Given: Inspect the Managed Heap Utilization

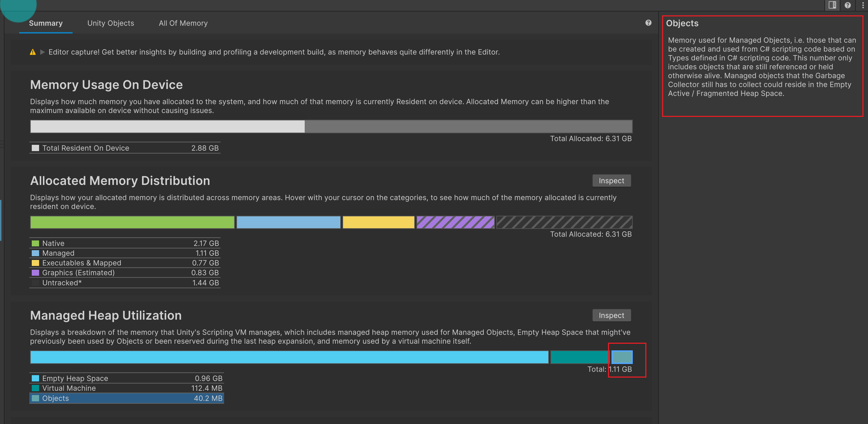Looking at the screenshot, I should coord(611,315).
